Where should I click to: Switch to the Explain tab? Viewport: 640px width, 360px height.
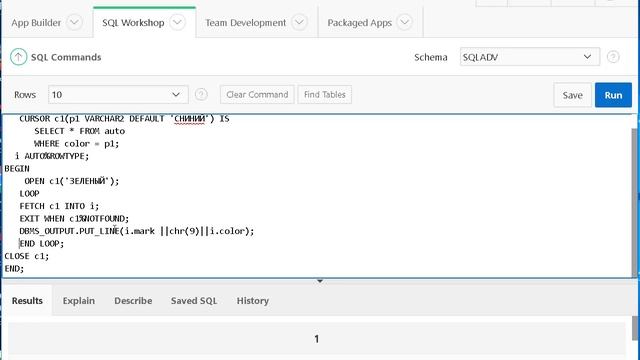tap(78, 301)
